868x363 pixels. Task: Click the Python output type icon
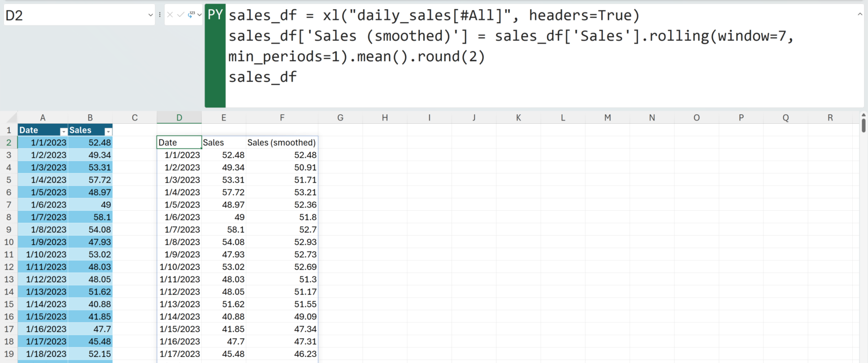click(x=192, y=15)
